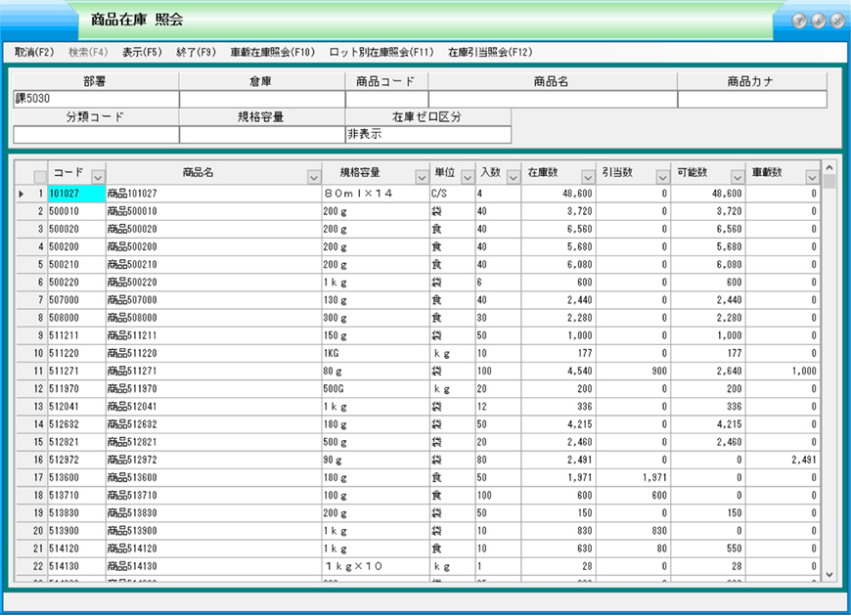The height and width of the screenshot is (616, 851).
Task: Click the 在庫数 column header label
Action: (543, 172)
